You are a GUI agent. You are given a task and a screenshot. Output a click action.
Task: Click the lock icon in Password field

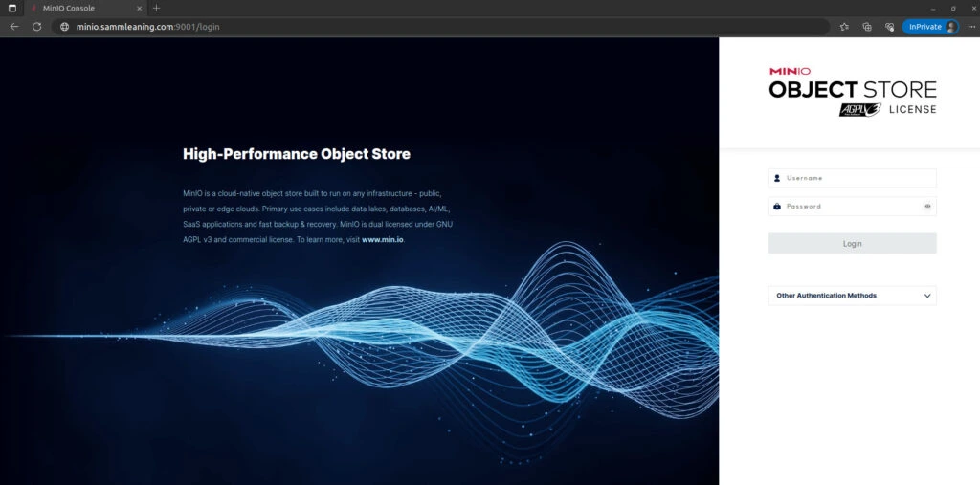click(777, 207)
